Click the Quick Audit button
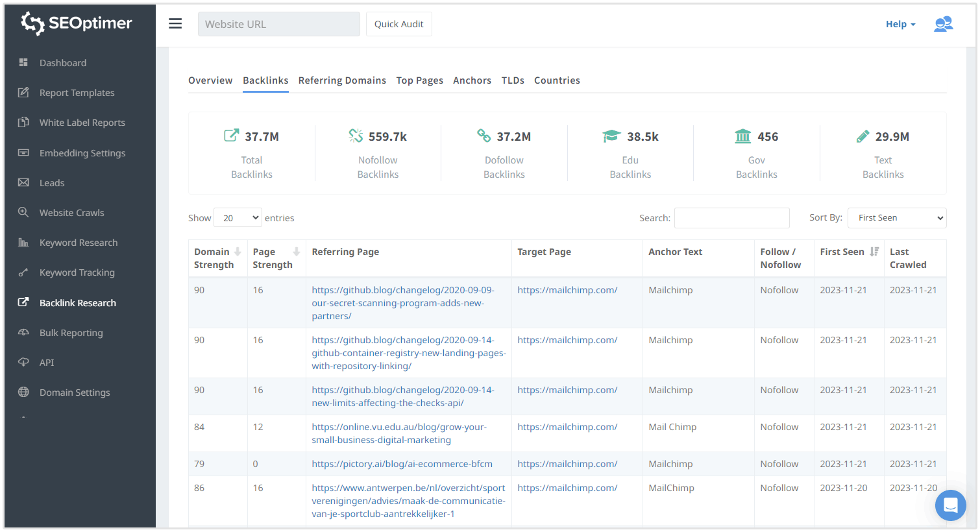This screenshot has height=532, width=980. pos(398,23)
